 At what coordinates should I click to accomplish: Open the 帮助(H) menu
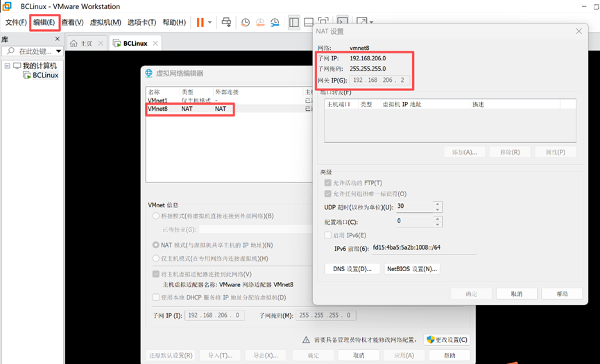pos(174,23)
